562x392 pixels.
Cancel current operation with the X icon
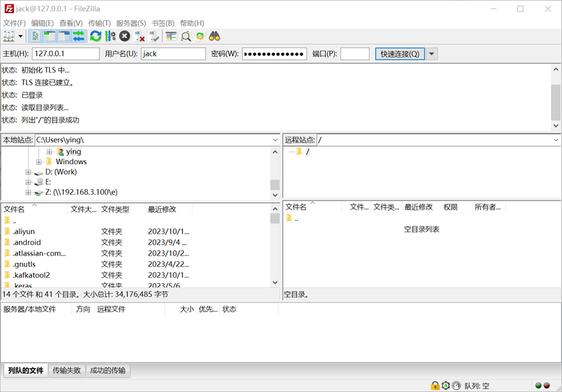[125, 36]
